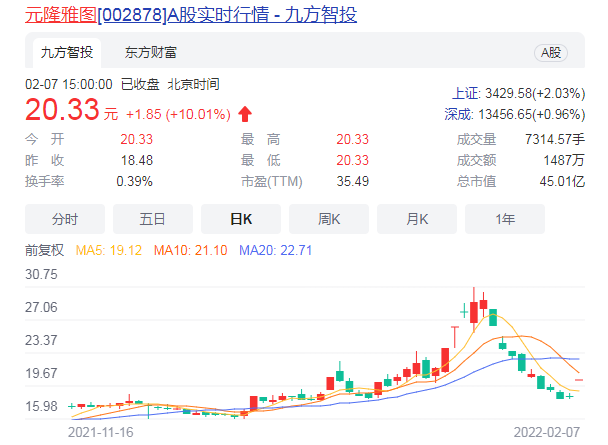
Task: Click the timestamp 02-07 15:00:00
Action: [69, 84]
